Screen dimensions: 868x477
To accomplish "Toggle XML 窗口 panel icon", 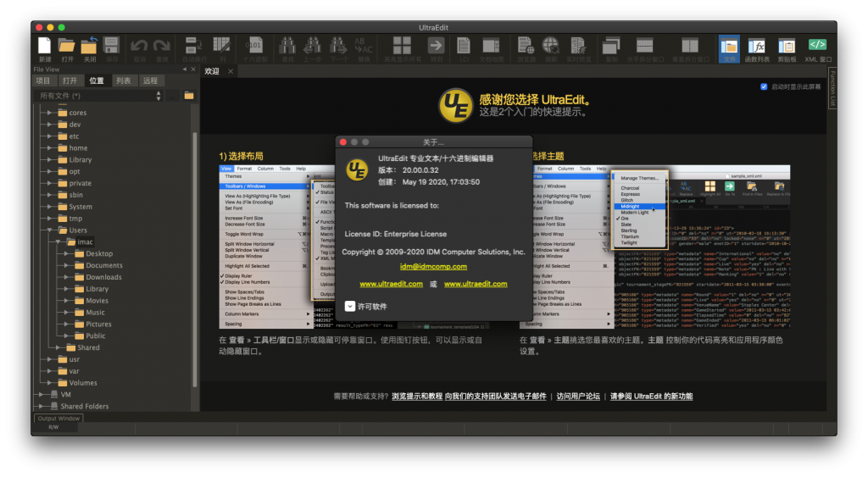I will (x=818, y=45).
